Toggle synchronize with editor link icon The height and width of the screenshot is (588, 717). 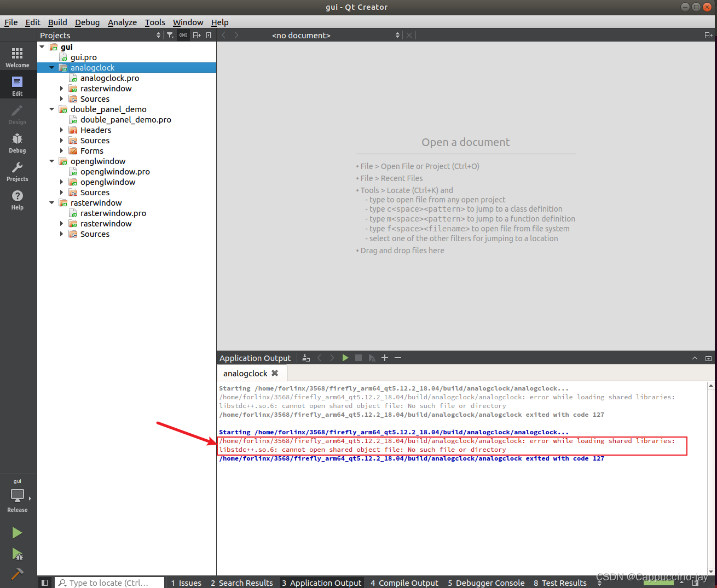(183, 35)
